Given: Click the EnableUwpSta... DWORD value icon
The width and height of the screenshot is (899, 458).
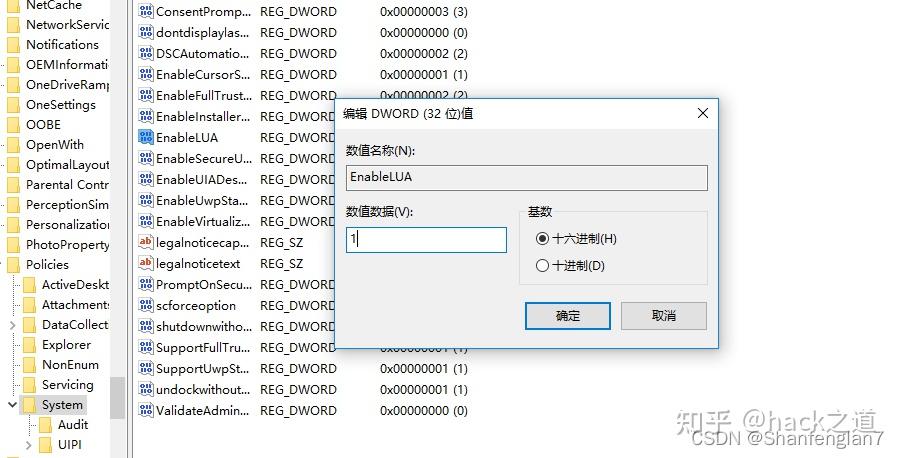Looking at the screenshot, I should coord(146,200).
